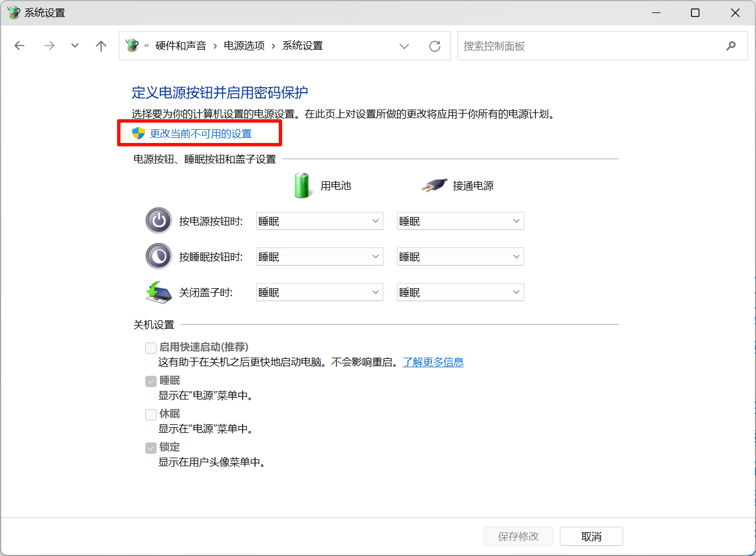Enable 启用快速启动(推荐)

pos(151,347)
